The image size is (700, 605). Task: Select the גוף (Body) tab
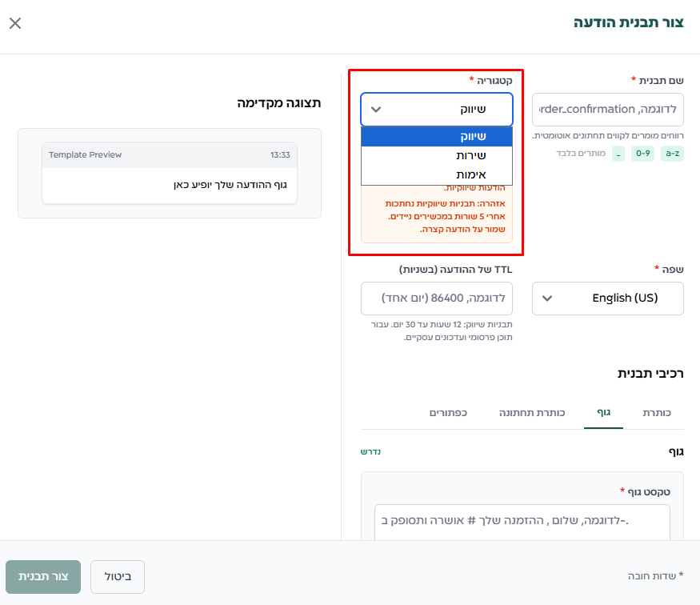pos(603,412)
